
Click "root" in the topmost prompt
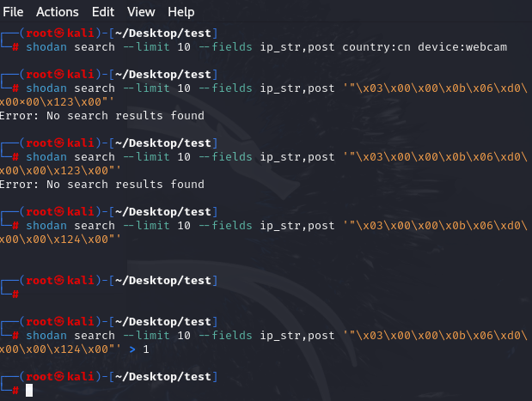point(40,33)
